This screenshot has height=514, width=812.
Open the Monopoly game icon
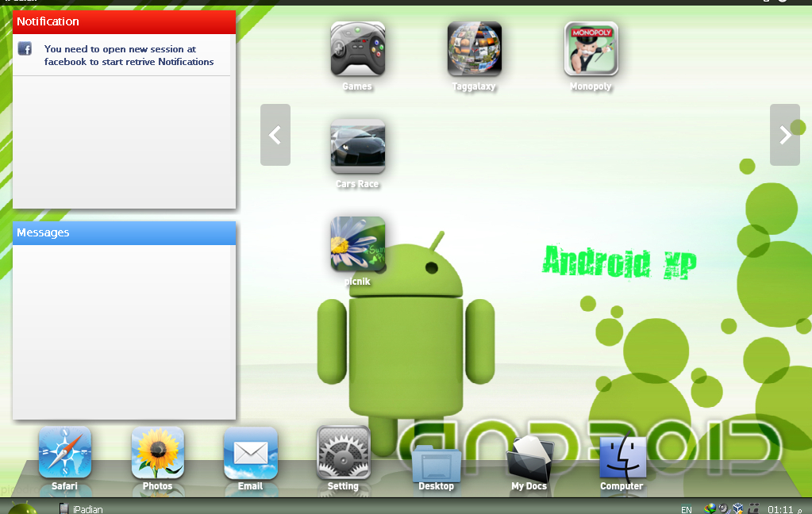(x=591, y=48)
